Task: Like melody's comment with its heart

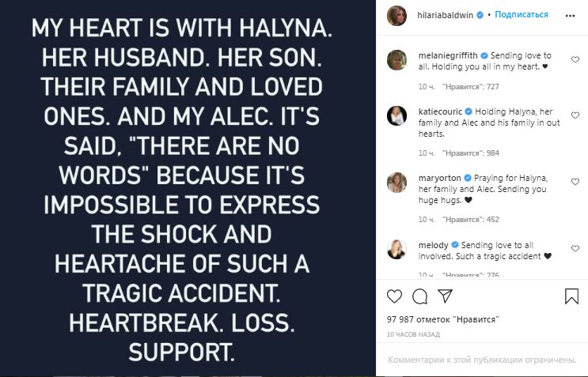Action: 575,246
